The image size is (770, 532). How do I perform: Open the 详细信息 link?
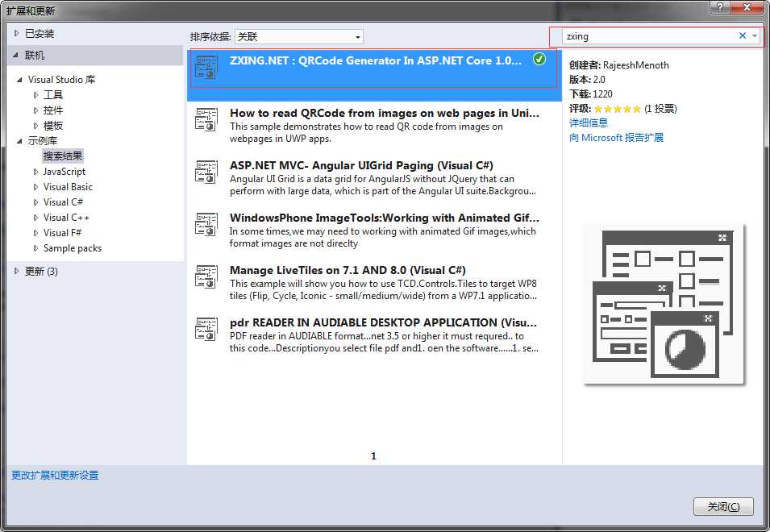tap(589, 123)
